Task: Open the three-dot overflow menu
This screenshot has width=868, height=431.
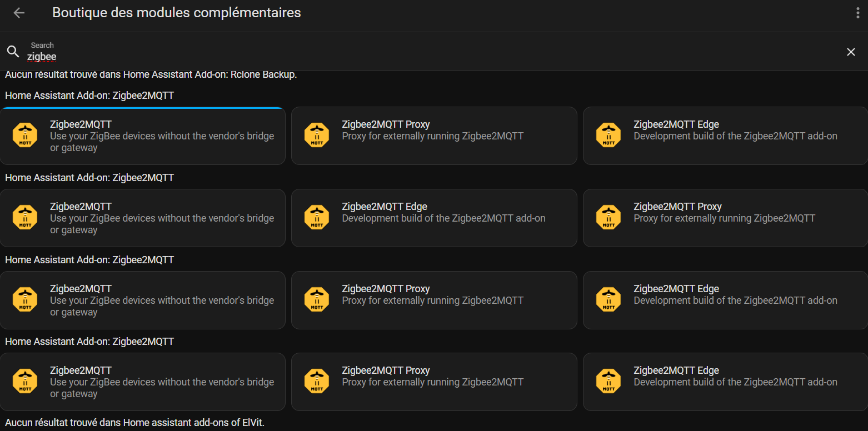Action: tap(857, 13)
